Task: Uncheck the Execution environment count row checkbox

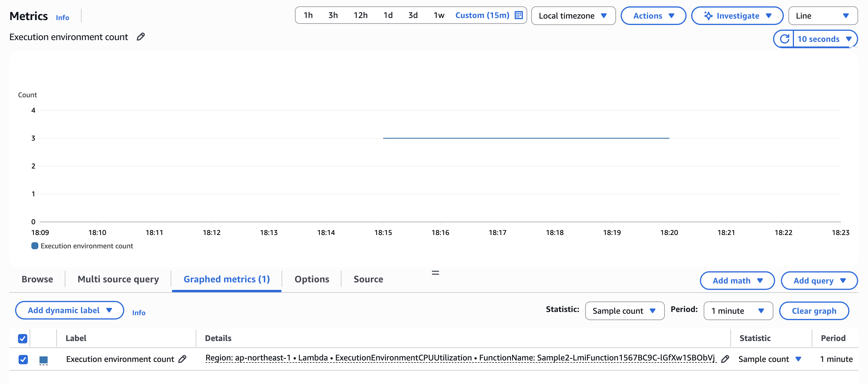Action: [x=23, y=359]
